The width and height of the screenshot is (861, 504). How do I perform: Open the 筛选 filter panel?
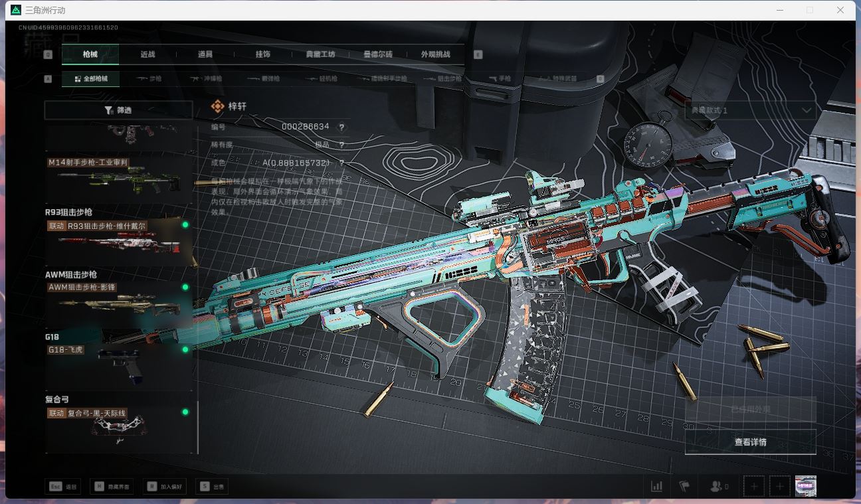[x=118, y=110]
